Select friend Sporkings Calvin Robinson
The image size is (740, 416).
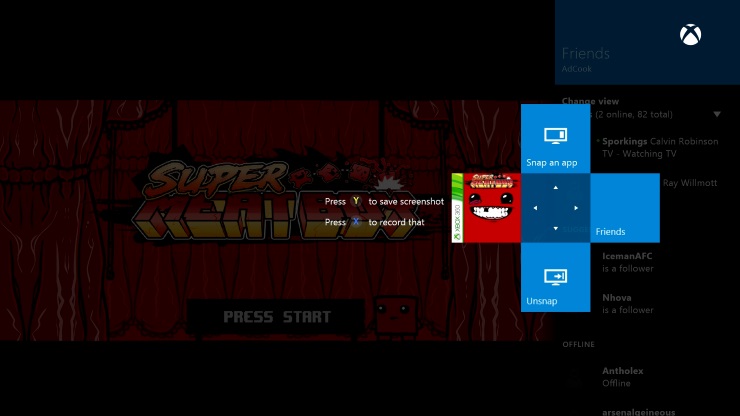coord(660,147)
